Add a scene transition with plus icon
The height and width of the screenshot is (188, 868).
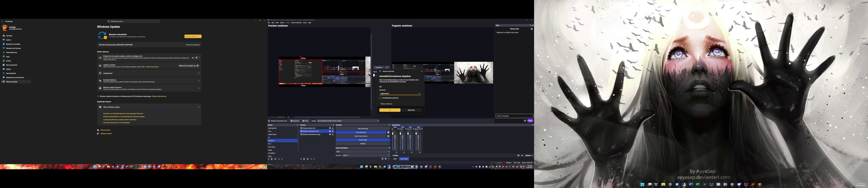point(383,159)
